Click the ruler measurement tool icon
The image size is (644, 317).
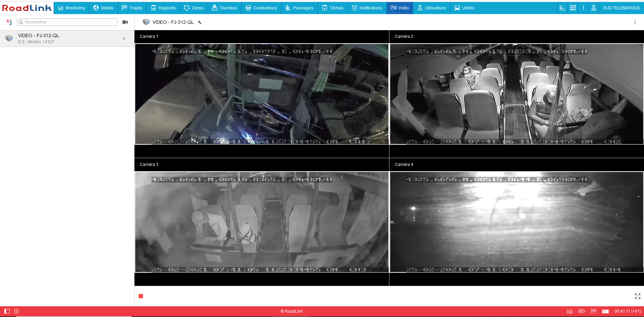click(x=562, y=8)
